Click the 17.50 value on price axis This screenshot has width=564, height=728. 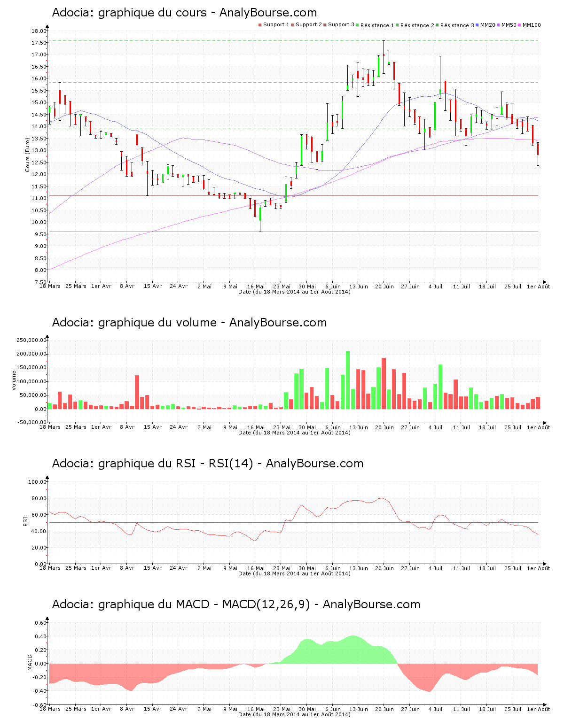39,43
